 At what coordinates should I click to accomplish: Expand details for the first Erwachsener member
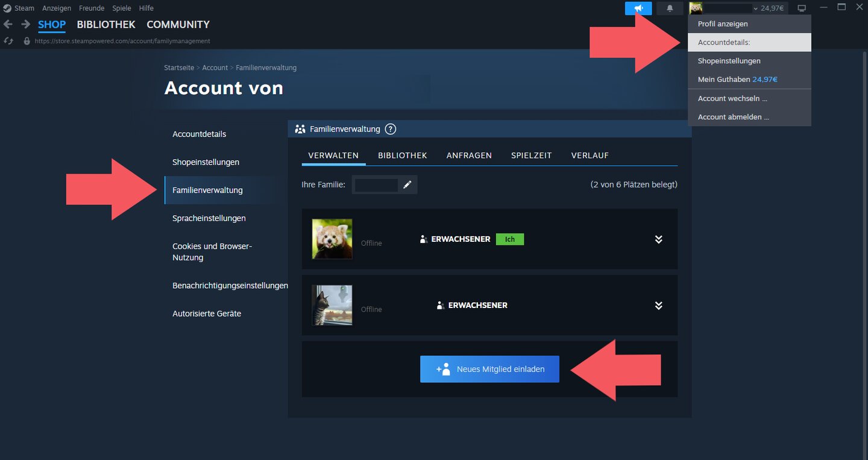click(658, 239)
